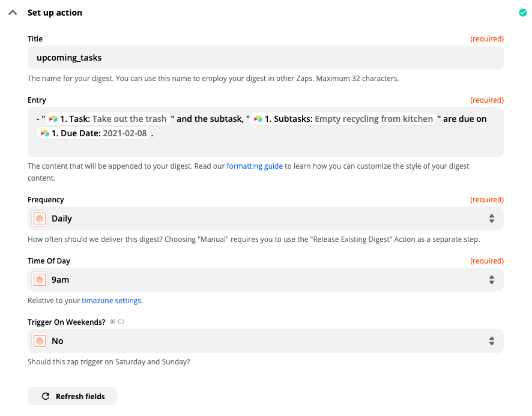Click the Digest icon beside 9am

tap(40, 280)
